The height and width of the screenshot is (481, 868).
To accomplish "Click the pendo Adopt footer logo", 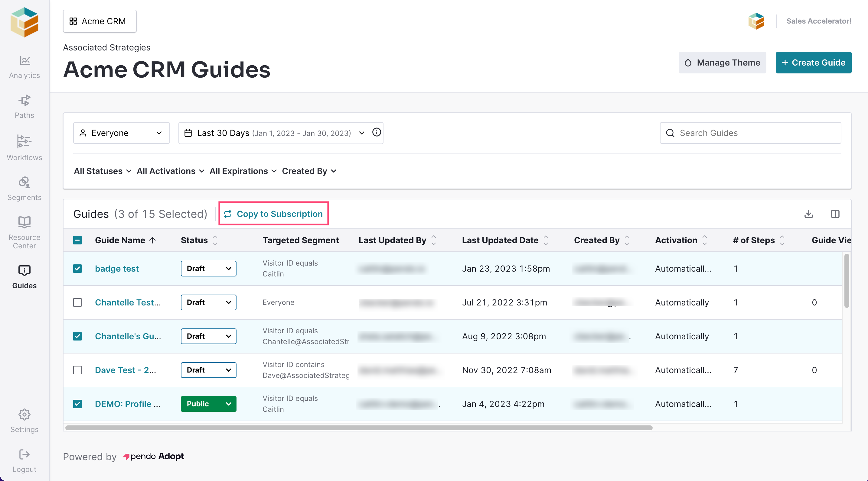I will pyautogui.click(x=154, y=457).
